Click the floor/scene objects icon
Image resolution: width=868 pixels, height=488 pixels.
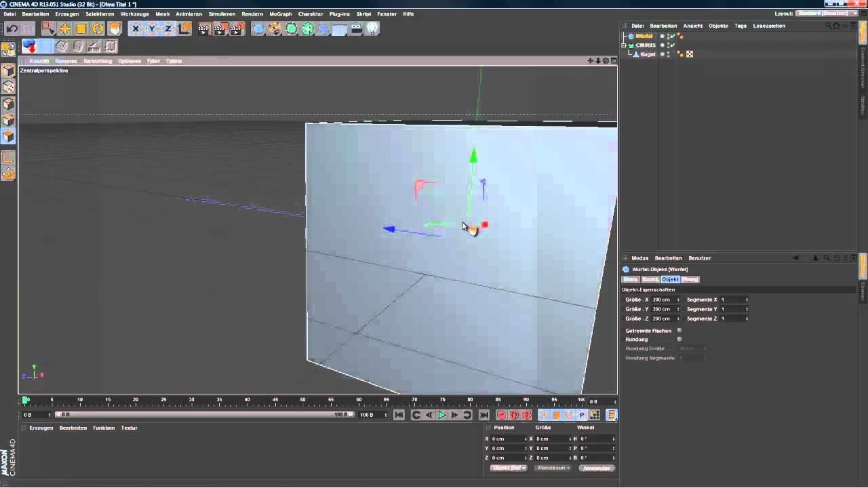[x=340, y=28]
